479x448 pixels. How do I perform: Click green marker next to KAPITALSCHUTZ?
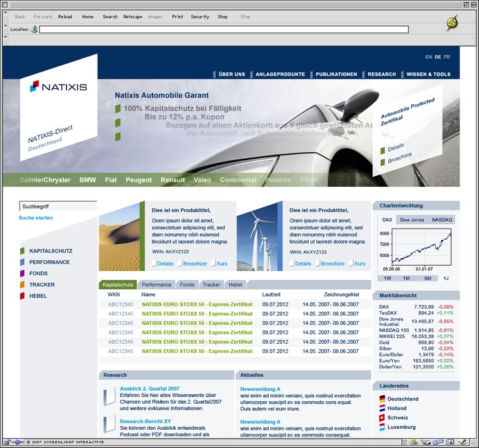(22, 251)
